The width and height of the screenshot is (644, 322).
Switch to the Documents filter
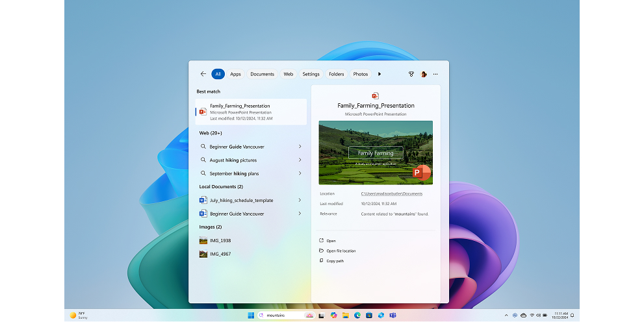(x=262, y=74)
